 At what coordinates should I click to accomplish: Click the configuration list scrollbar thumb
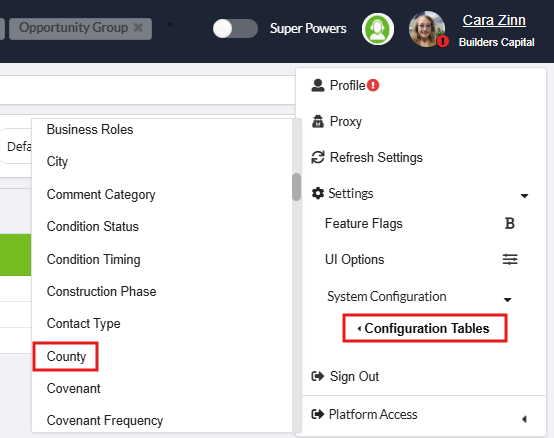click(296, 187)
